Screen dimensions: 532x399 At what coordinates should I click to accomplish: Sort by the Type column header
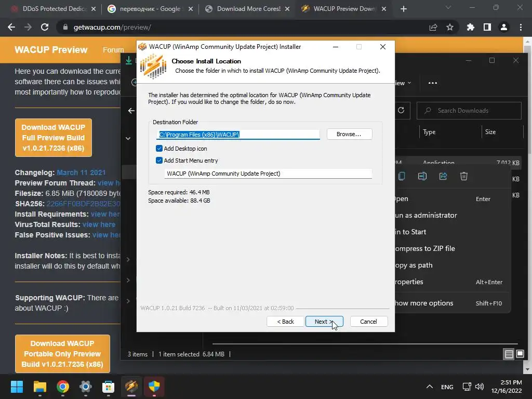click(429, 132)
